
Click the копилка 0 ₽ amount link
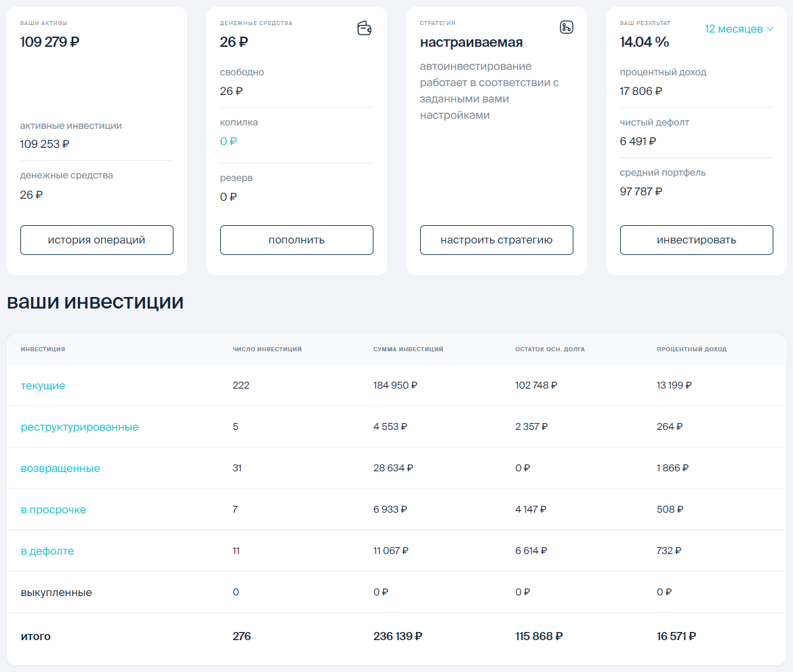point(228,141)
